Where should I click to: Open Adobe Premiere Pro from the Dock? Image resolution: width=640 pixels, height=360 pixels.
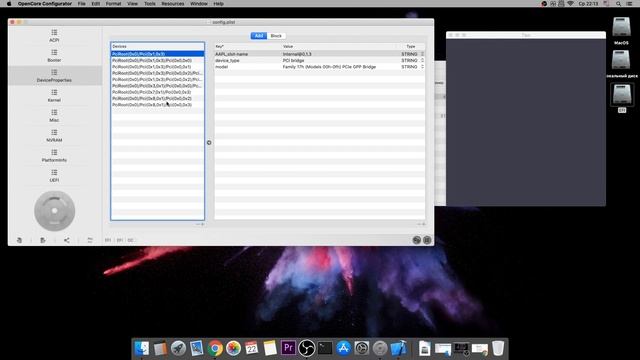288,348
